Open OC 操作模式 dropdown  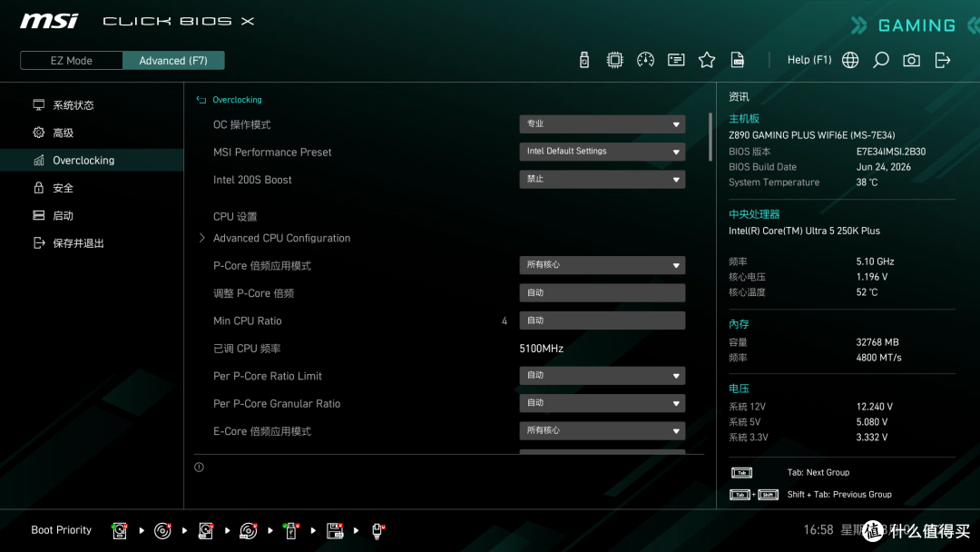point(602,123)
